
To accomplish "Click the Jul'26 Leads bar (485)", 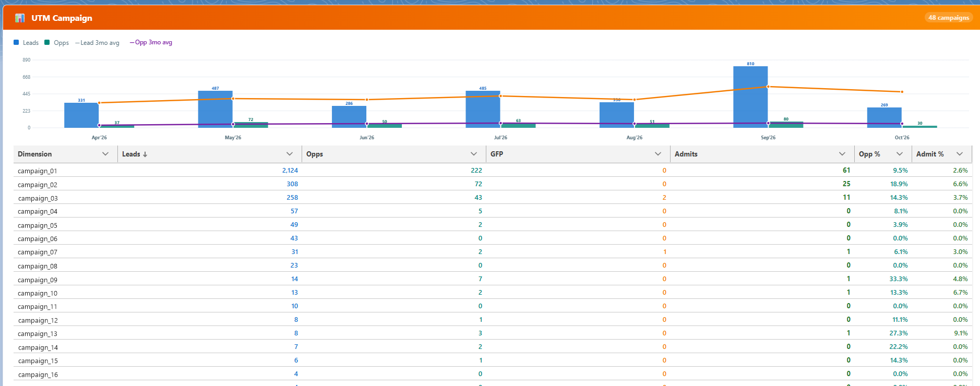I will [x=483, y=110].
